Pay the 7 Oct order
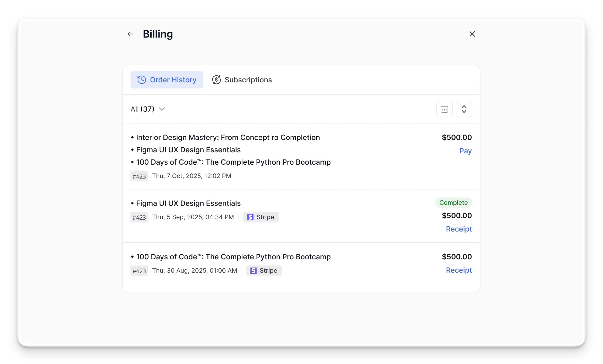Screen dimensions: 603x364 pos(465,151)
